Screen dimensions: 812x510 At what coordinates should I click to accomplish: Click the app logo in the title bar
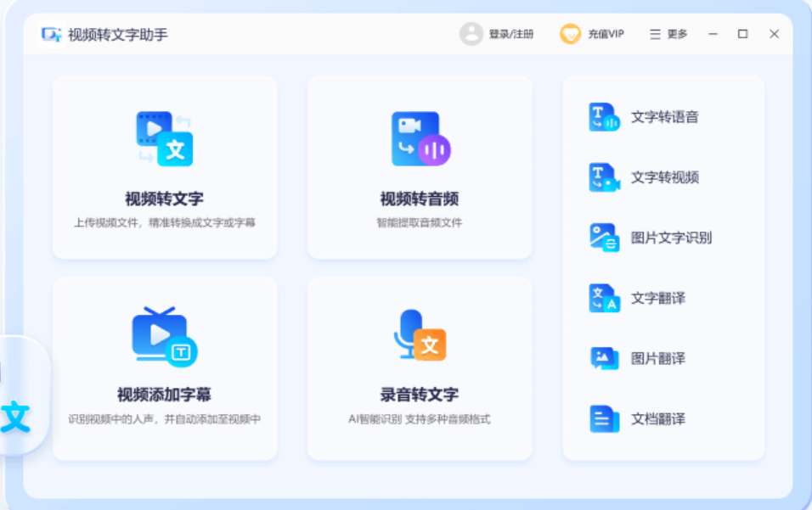(48, 34)
